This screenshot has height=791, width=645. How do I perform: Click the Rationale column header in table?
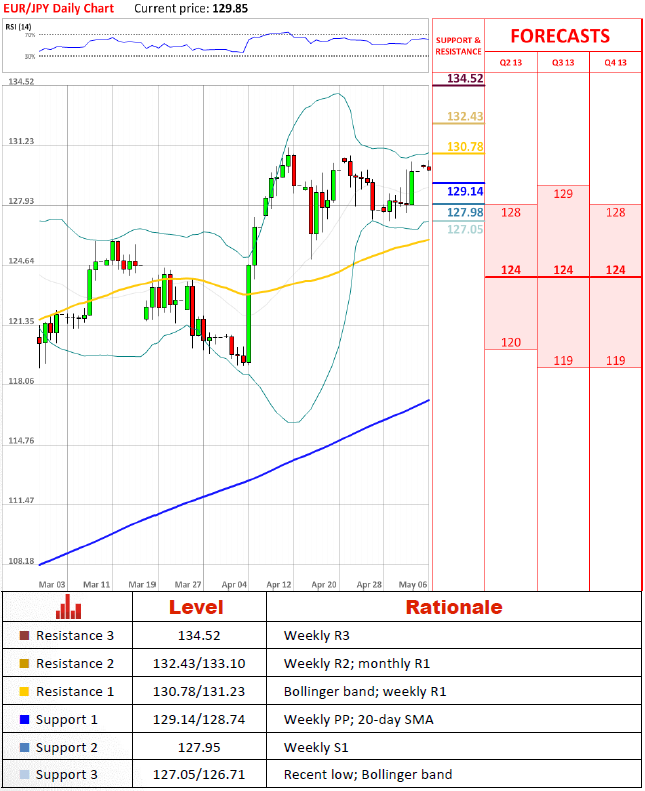[x=454, y=607]
